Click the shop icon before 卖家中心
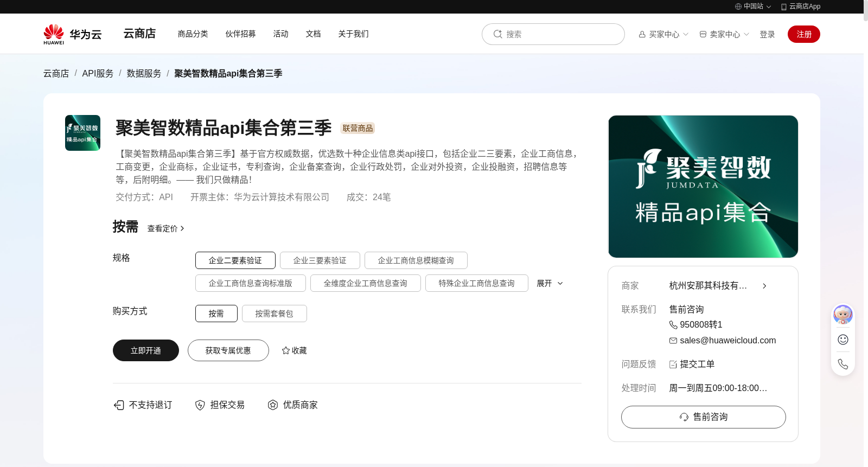The width and height of the screenshot is (868, 467). pyautogui.click(x=703, y=34)
